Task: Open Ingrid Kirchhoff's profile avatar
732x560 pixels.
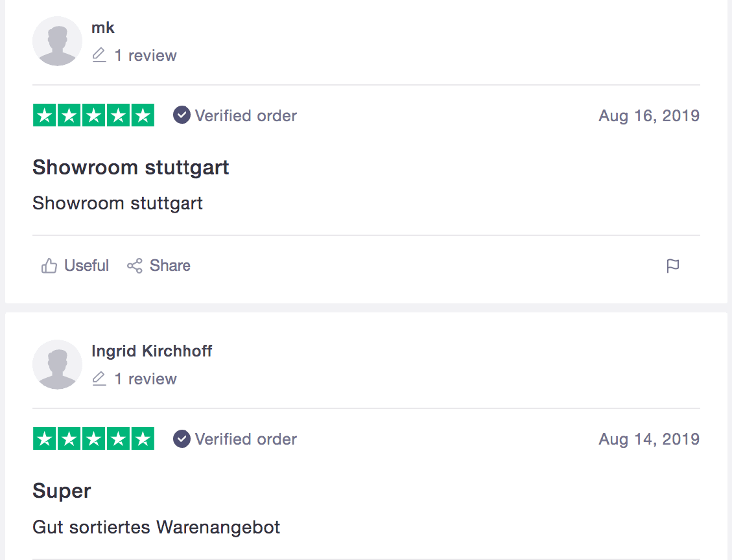Action: pos(57,364)
